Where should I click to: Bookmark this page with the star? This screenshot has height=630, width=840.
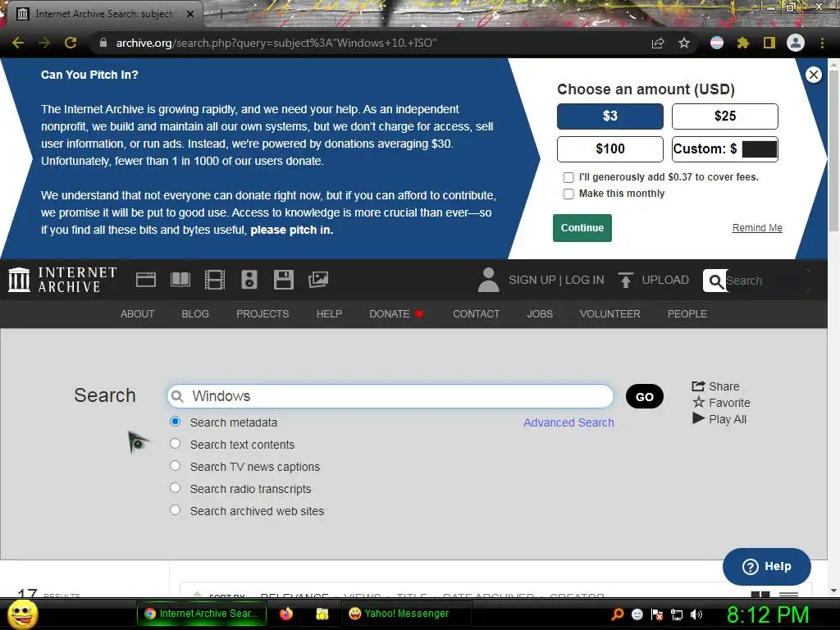[683, 43]
